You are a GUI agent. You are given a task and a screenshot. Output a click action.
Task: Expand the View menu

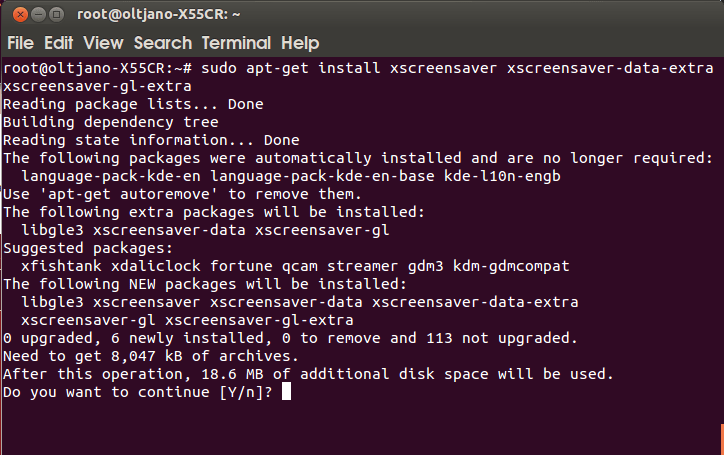(103, 43)
